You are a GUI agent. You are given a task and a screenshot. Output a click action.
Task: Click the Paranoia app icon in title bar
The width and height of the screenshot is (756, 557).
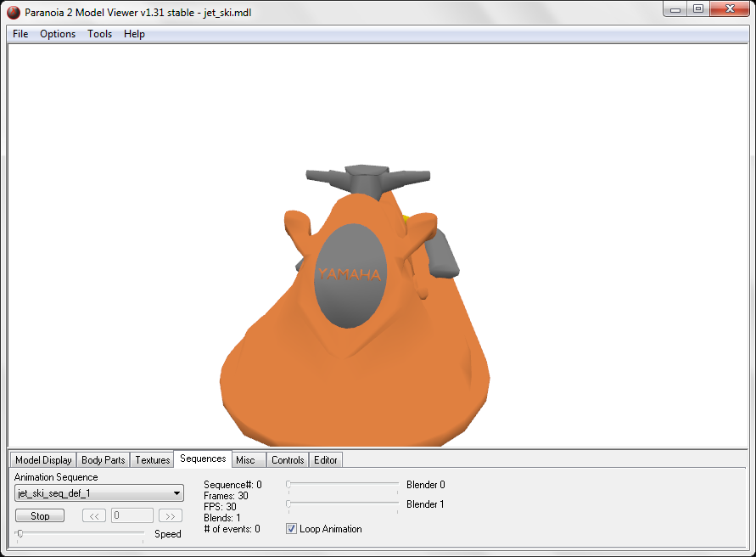(x=14, y=13)
